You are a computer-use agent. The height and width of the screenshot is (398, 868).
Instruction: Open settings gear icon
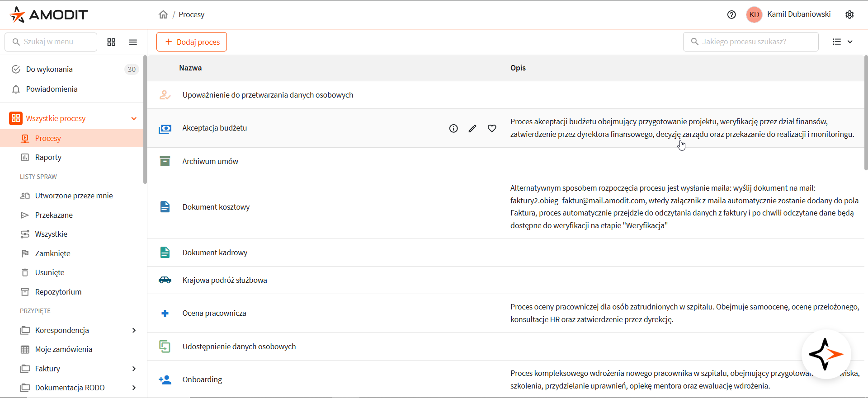[x=849, y=14]
